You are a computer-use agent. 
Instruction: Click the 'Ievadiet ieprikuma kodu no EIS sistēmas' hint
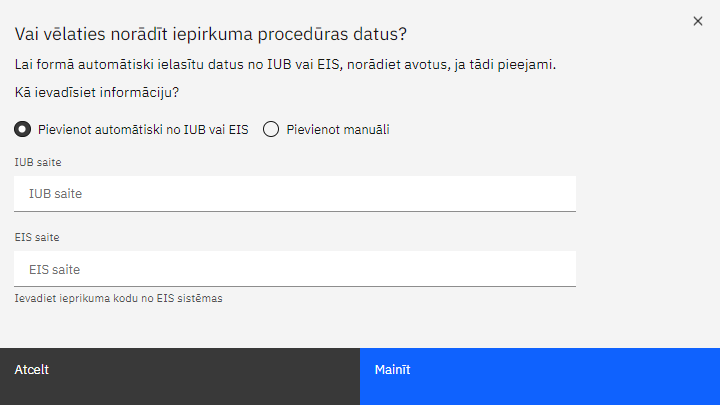click(118, 298)
